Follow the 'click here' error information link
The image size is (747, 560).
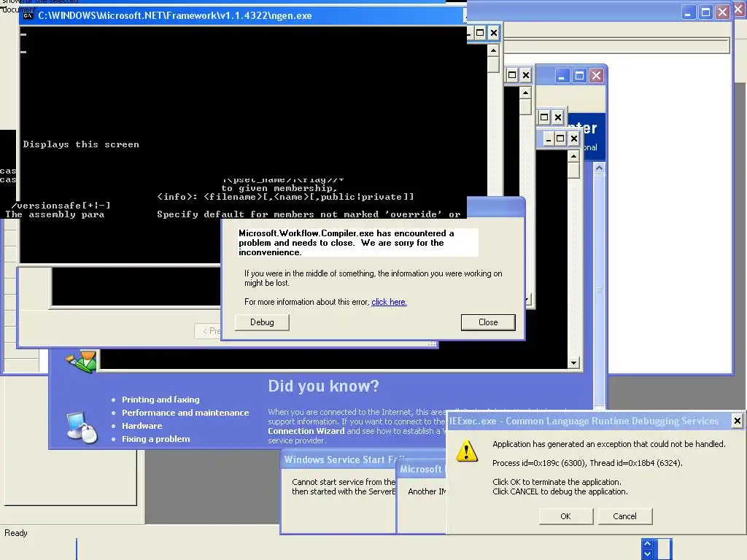tap(389, 302)
